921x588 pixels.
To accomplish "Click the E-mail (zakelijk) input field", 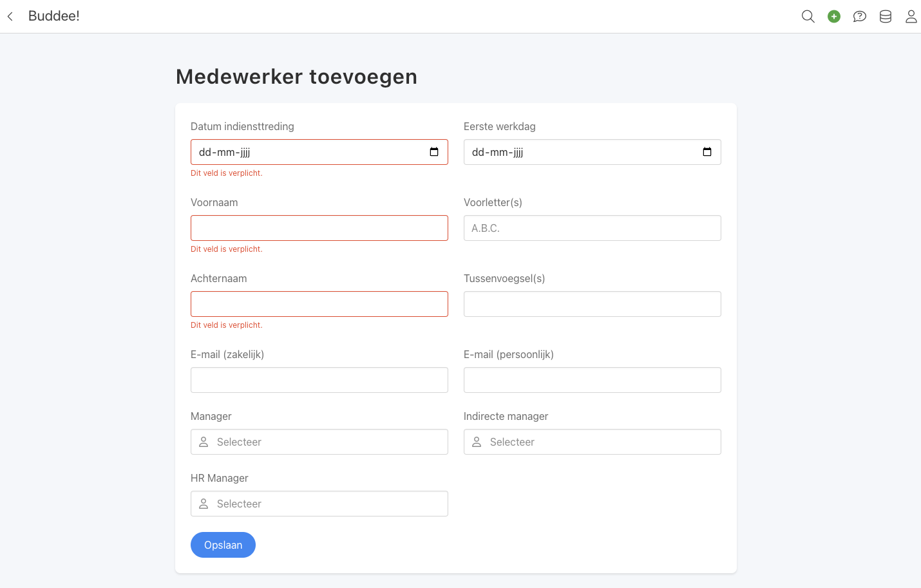I will 319,380.
